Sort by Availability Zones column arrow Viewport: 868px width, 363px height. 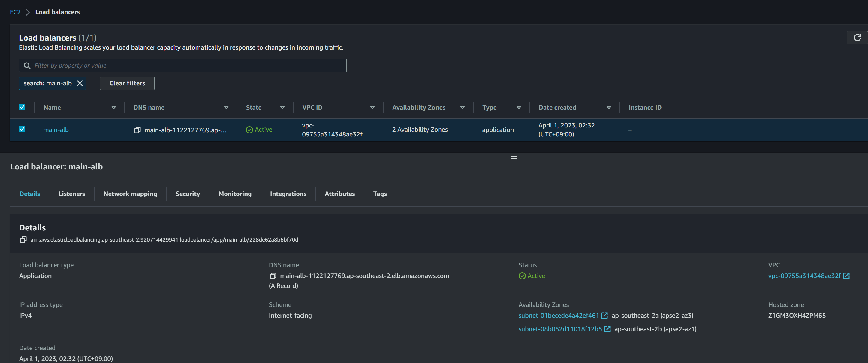point(462,108)
